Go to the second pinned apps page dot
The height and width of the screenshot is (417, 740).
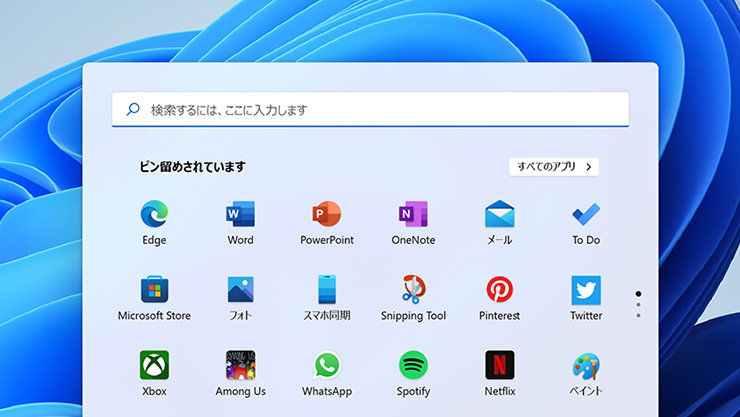point(638,305)
